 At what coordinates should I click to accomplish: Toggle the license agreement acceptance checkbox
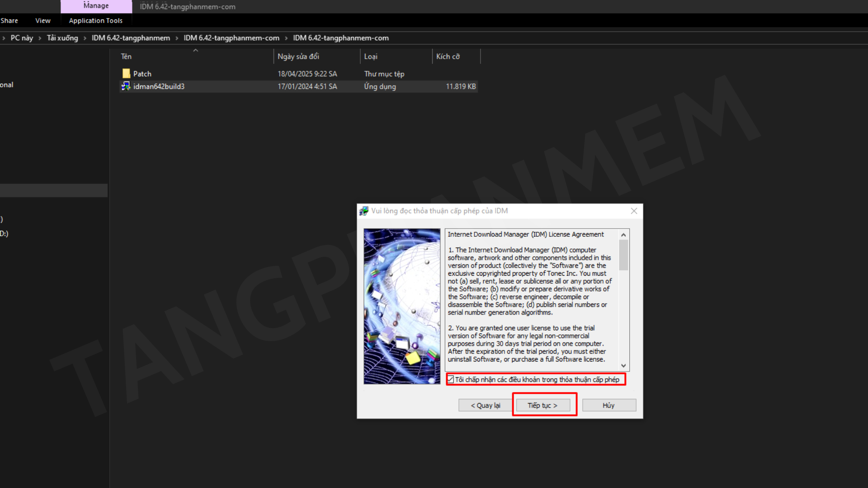tap(451, 380)
